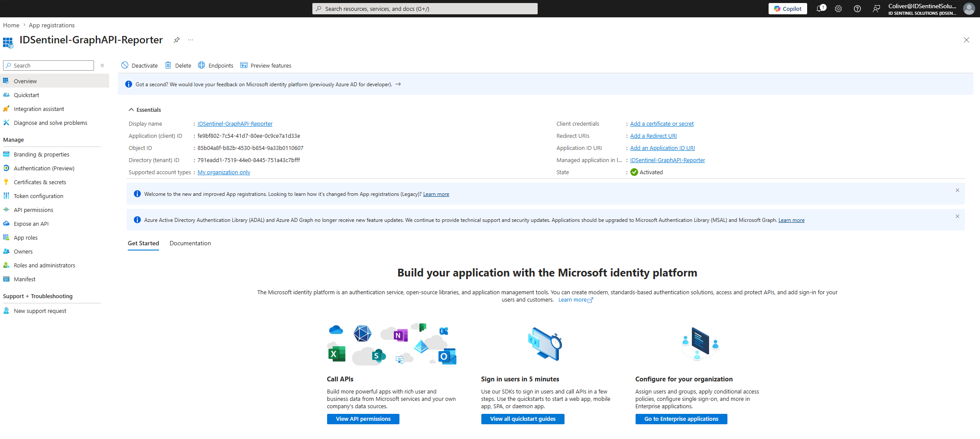Image resolution: width=980 pixels, height=439 pixels.
Task: Click the Quickstart cloud icon
Action: (6, 95)
